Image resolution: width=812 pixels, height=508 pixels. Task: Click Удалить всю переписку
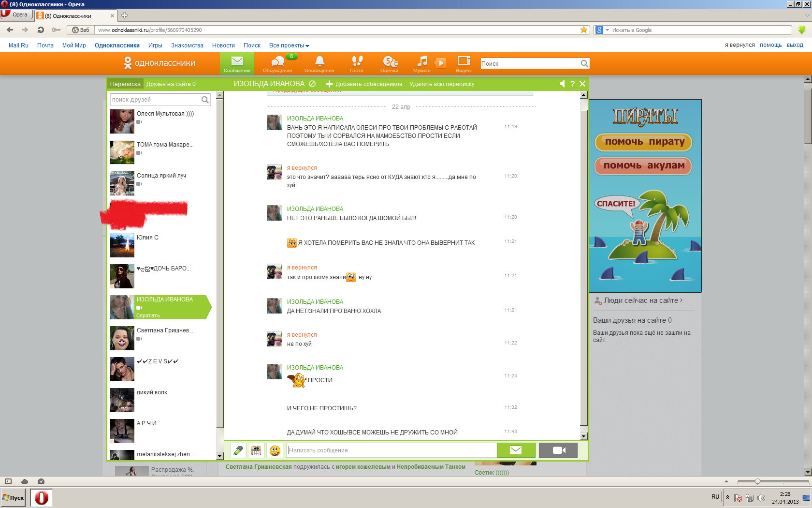[442, 84]
